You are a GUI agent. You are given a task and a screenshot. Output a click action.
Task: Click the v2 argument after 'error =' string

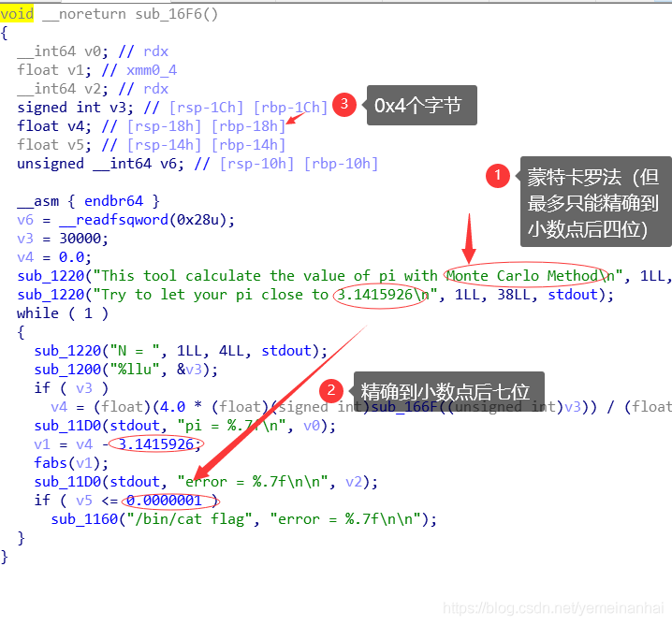click(354, 482)
